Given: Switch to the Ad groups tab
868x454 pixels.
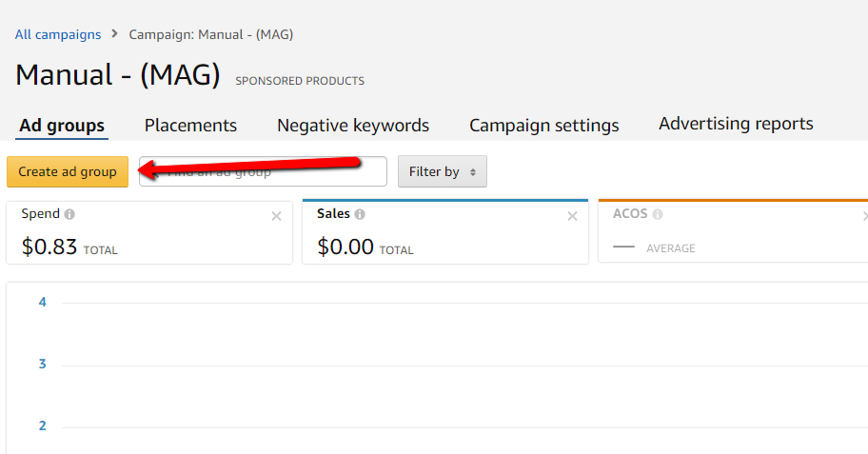Looking at the screenshot, I should [x=62, y=126].
